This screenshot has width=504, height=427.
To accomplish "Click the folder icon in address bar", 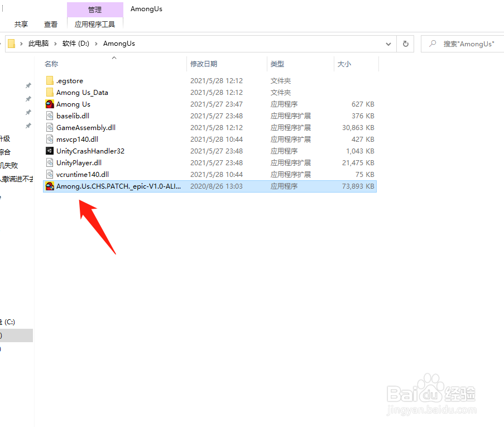I will [12, 44].
